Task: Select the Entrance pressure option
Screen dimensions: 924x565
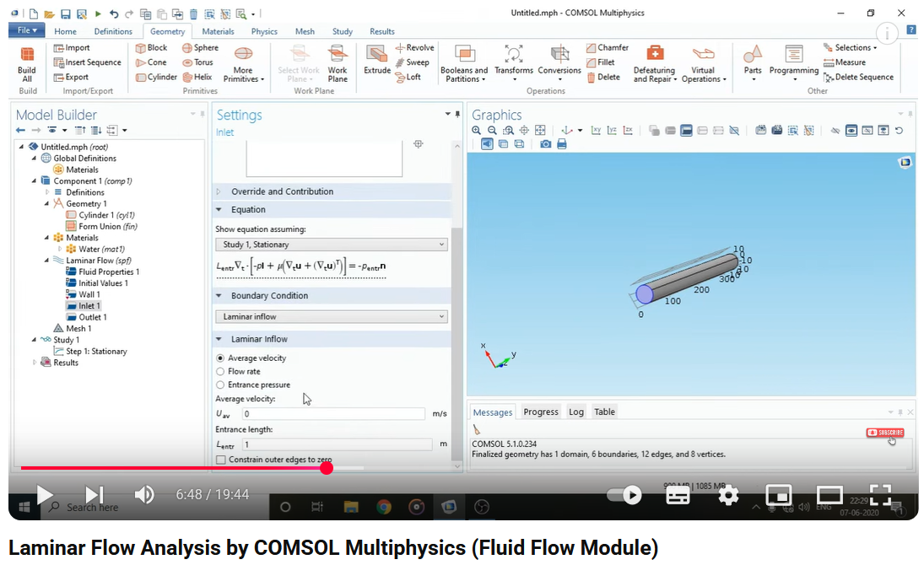Action: pos(221,385)
